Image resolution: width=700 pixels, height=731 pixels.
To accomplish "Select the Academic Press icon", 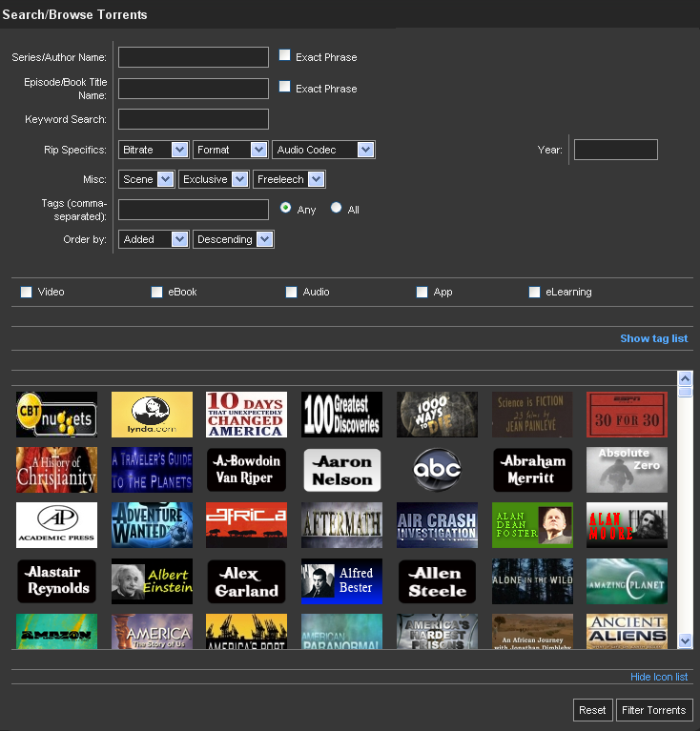I will click(57, 525).
